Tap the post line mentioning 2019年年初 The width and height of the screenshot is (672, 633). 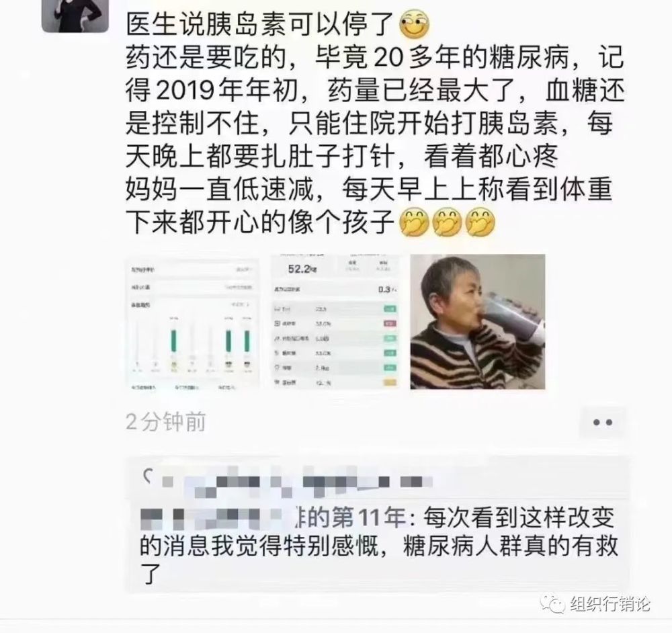(x=375, y=91)
